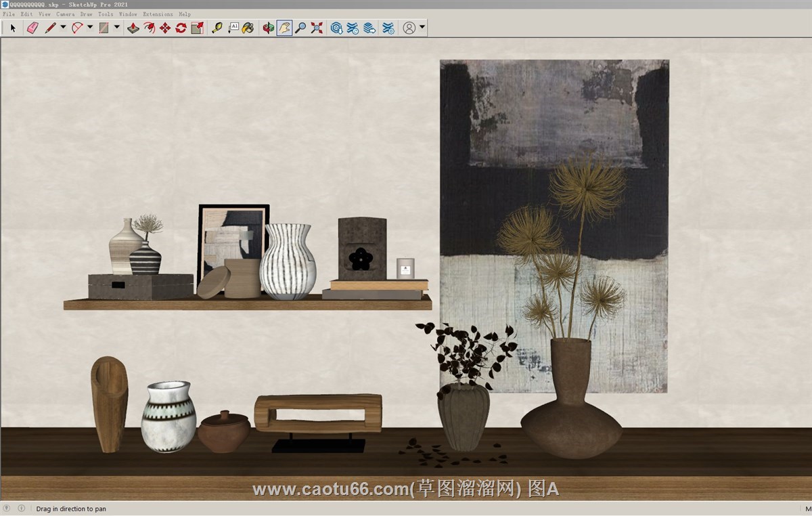Image resolution: width=812 pixels, height=516 pixels.
Task: Click the Tape Measure tool
Action: pos(217,28)
